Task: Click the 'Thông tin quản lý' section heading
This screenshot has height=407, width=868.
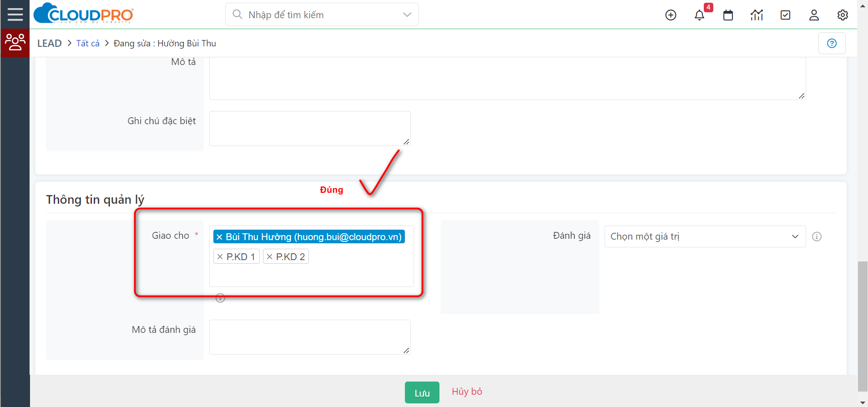Action: click(95, 200)
